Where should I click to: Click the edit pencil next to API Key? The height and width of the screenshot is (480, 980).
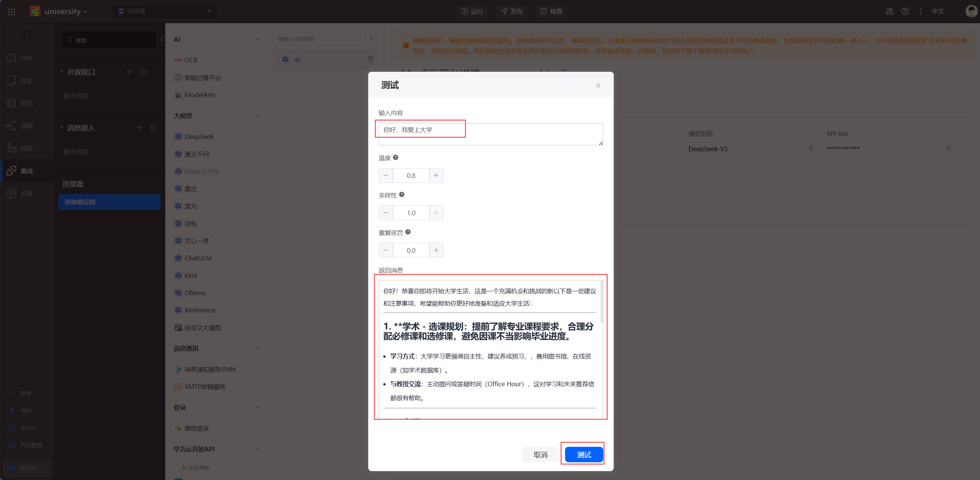tap(949, 149)
